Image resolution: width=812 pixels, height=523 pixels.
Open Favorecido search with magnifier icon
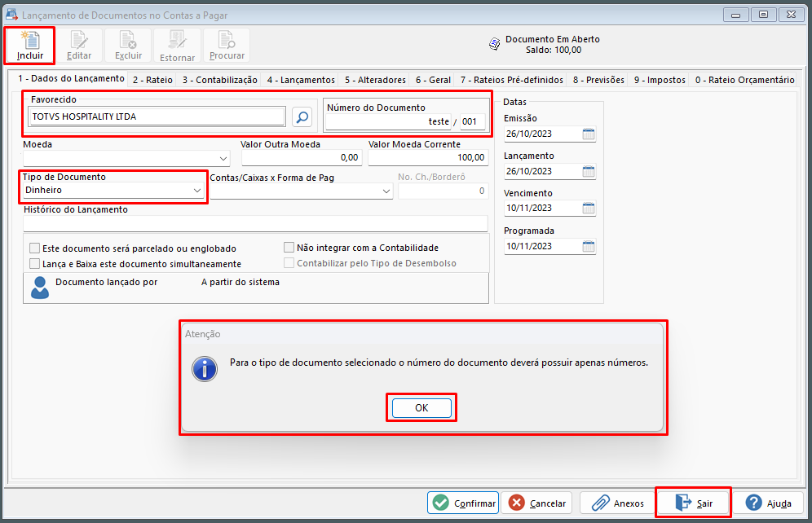pos(302,117)
